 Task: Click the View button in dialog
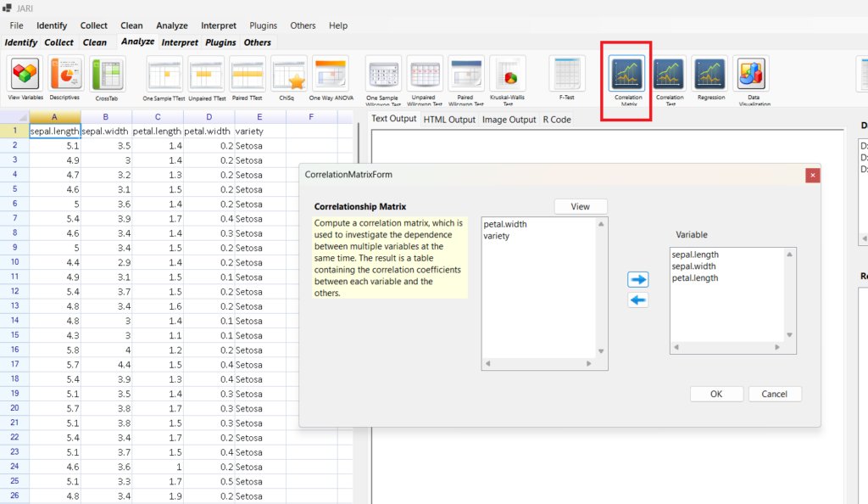click(x=580, y=206)
